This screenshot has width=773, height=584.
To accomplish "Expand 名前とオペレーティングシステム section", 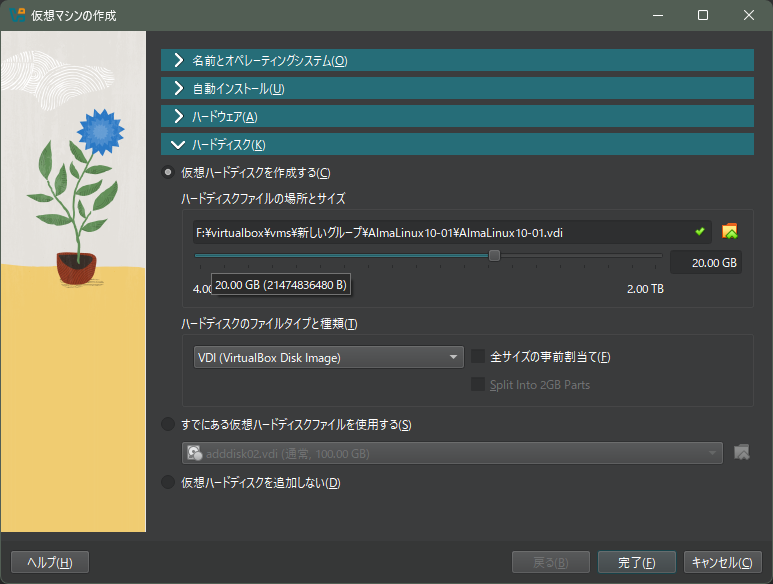I will point(457,60).
